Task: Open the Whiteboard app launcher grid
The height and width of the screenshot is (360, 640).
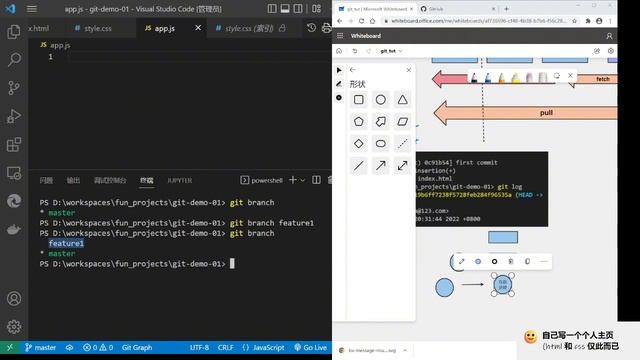Action: pos(340,36)
